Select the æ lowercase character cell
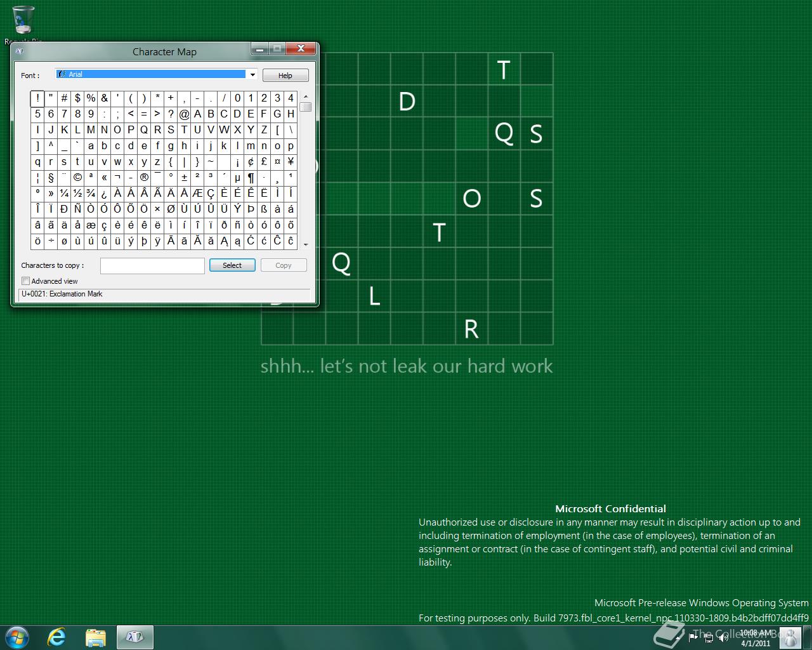Screen dimensions: 812x650 pos(91,225)
